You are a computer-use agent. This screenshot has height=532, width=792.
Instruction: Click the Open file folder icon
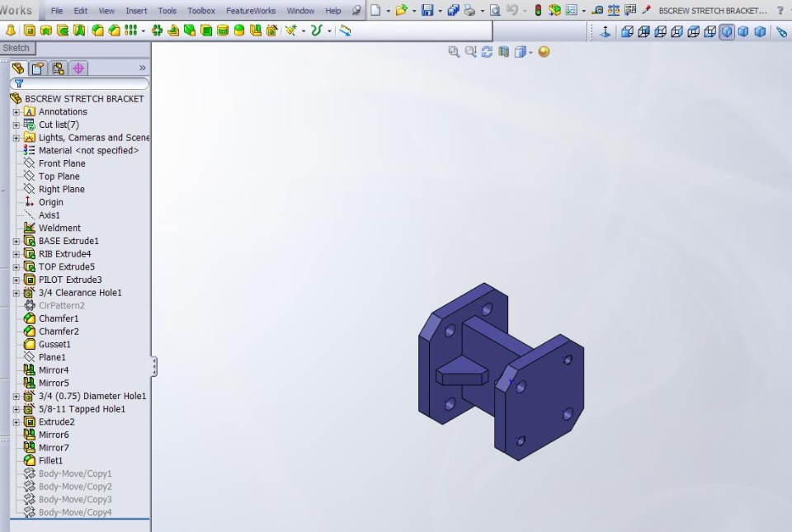(x=402, y=10)
